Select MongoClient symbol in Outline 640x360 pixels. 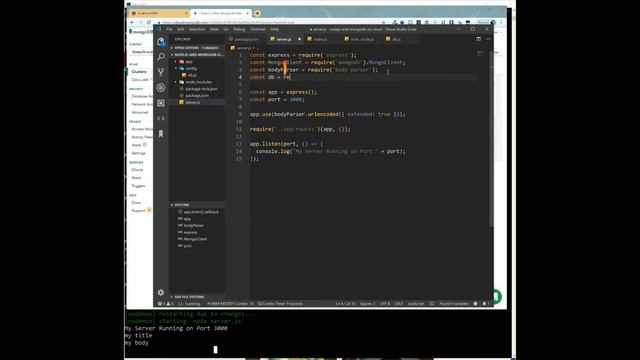tap(195, 239)
